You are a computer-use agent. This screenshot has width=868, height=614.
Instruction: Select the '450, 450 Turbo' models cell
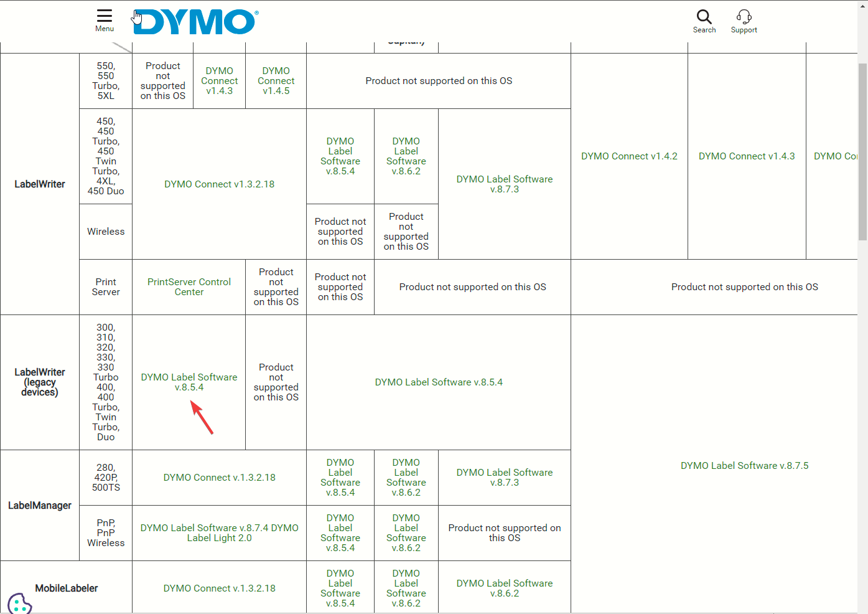(x=106, y=156)
